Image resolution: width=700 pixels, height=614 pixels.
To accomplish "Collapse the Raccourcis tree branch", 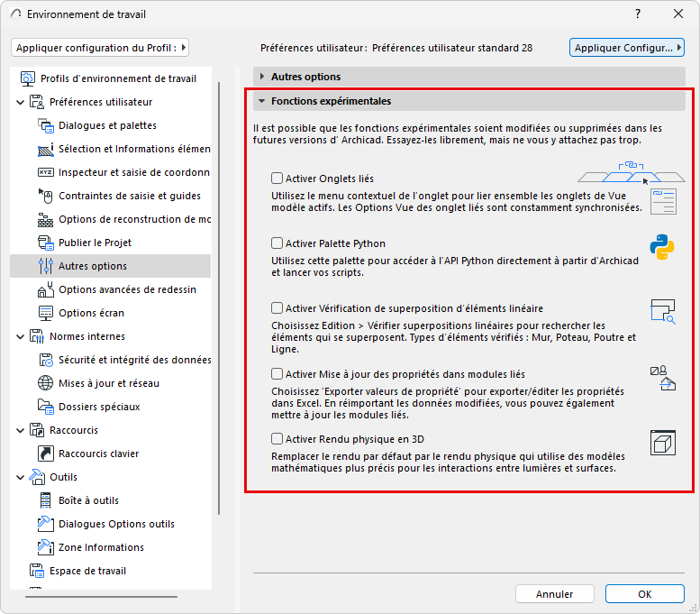I will tap(20, 431).
